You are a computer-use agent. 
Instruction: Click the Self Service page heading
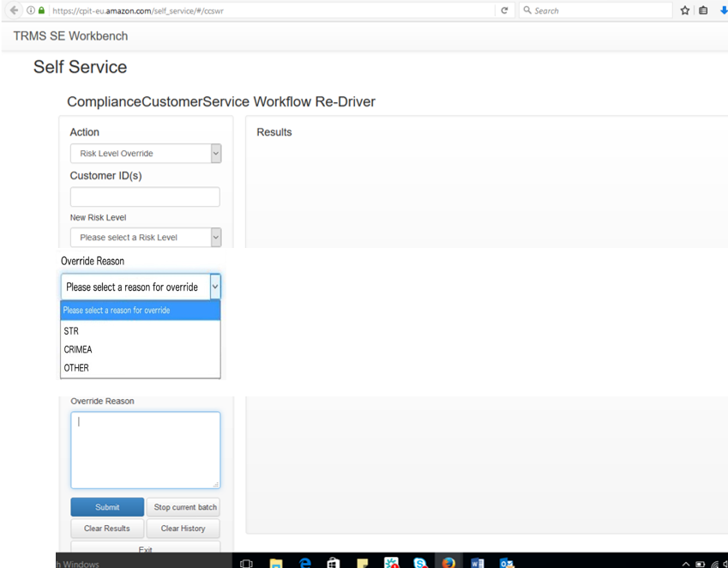coord(80,67)
